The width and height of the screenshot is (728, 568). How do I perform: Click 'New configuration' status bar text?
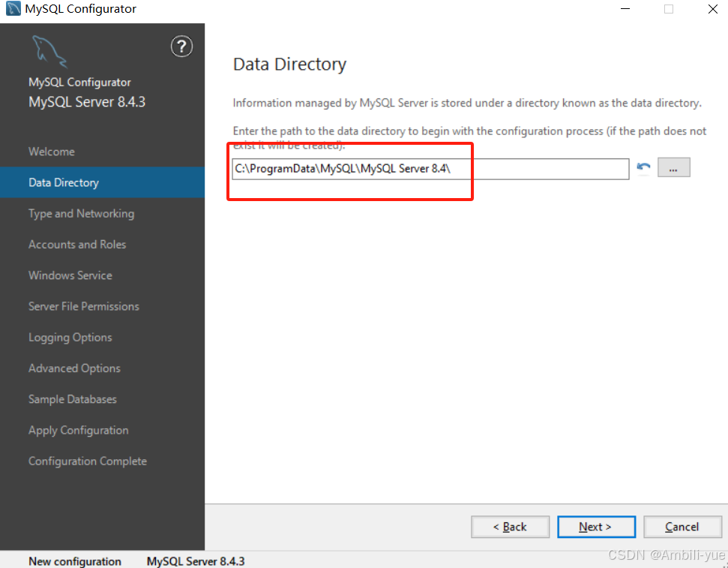pyautogui.click(x=75, y=561)
